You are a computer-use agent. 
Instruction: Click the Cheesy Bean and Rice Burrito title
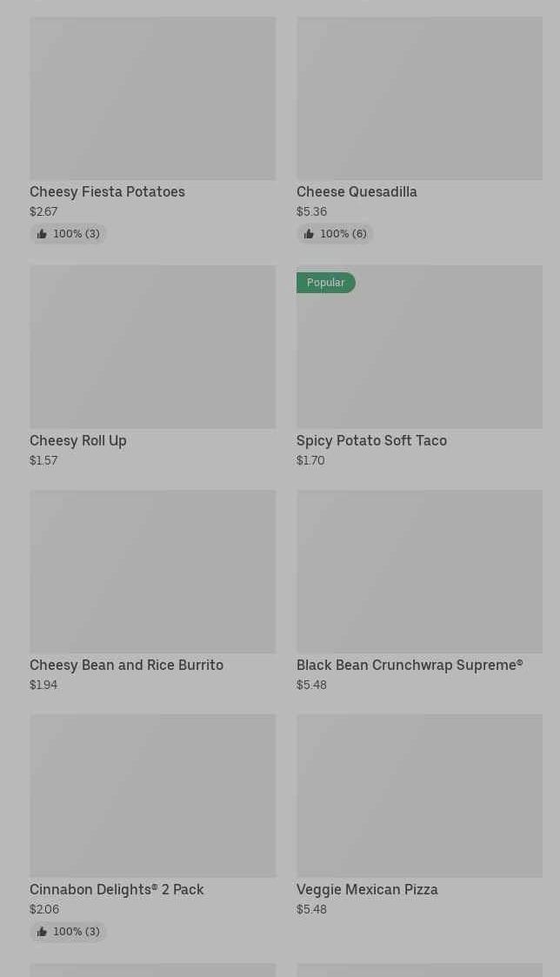pos(126,665)
